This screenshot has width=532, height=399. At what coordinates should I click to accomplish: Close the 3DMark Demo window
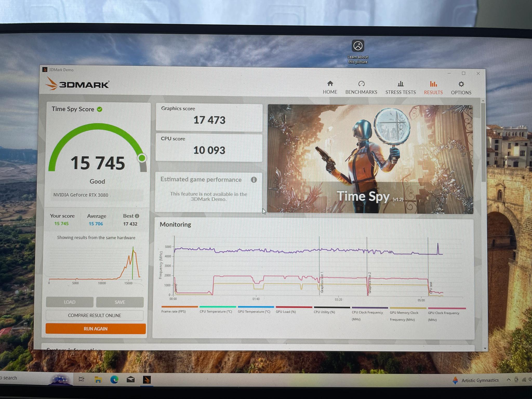478,74
